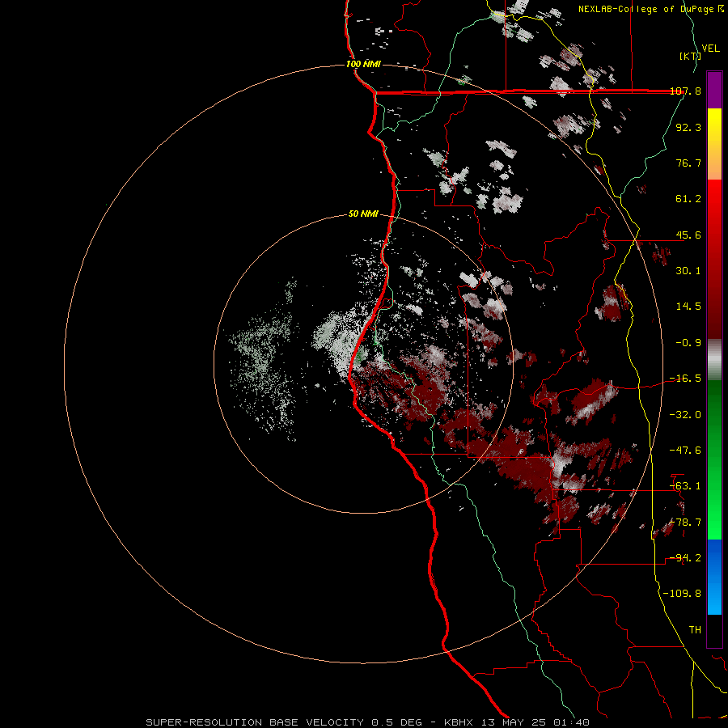The width and height of the screenshot is (728, 728).
Task: Click the 100 NMI range ring label
Action: [x=363, y=64]
